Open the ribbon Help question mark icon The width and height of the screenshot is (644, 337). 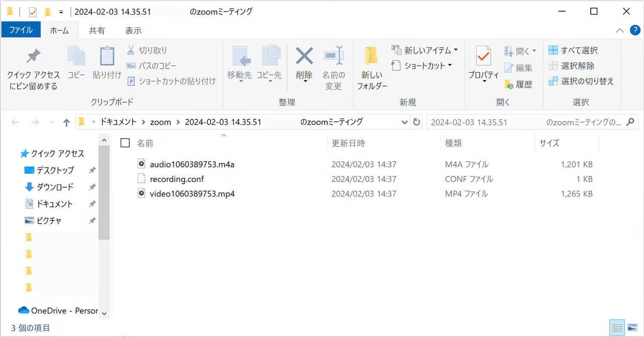(x=635, y=30)
